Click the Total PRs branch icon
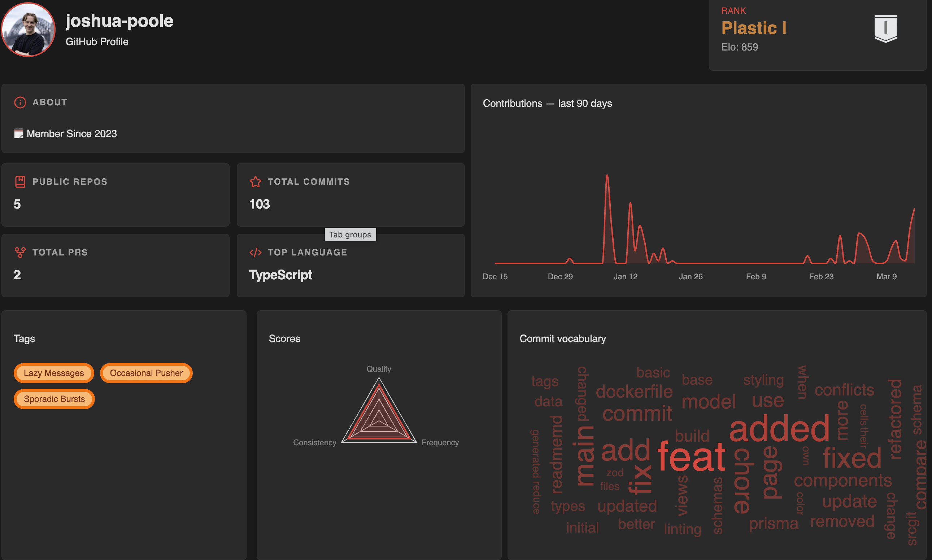 pos(20,252)
